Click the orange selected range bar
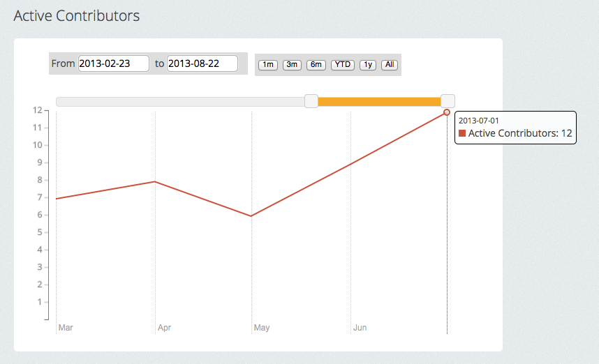The image size is (599, 364). 379,102
